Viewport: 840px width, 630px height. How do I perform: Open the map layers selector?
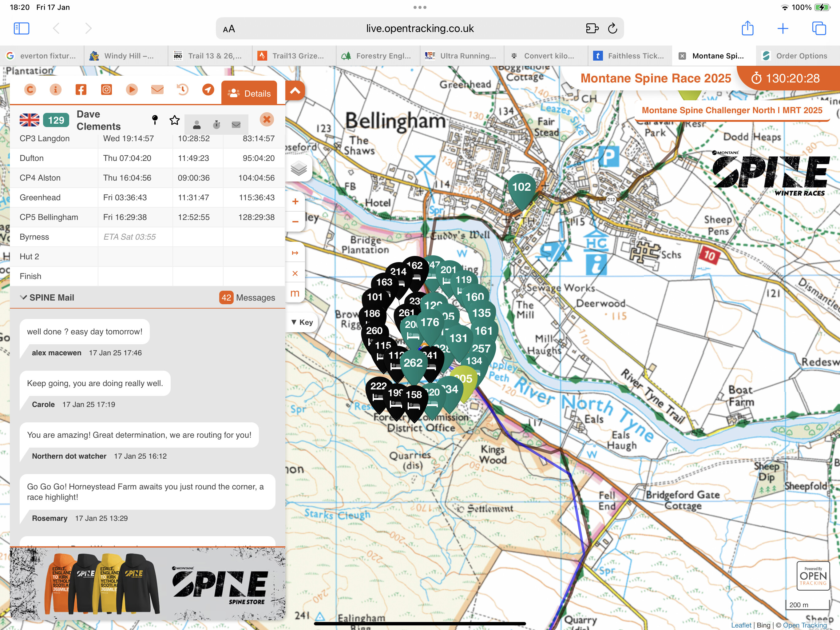click(299, 168)
